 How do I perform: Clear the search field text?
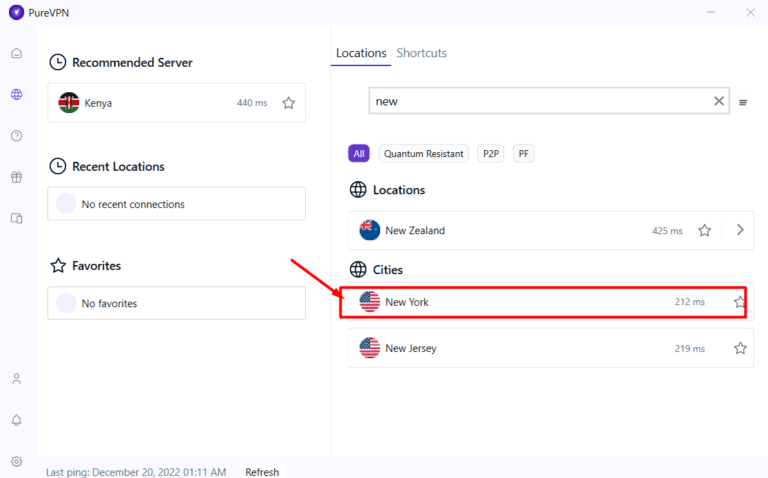(x=719, y=101)
